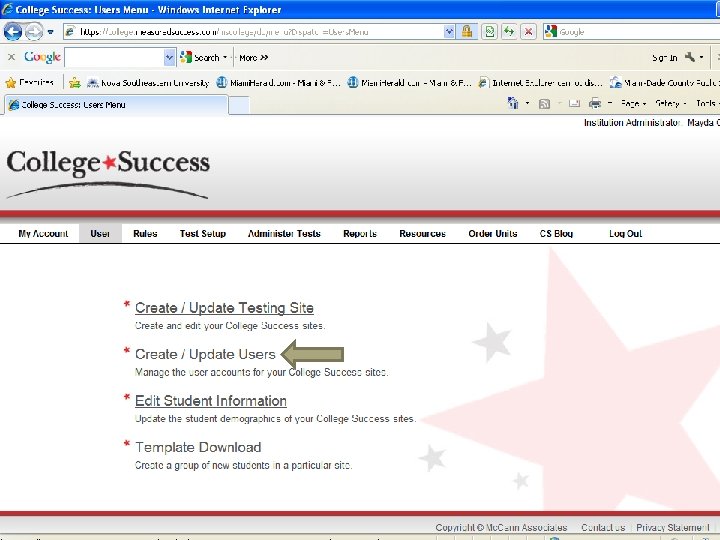The width and height of the screenshot is (720, 540).
Task: Open the Internet Explorer cannot display favorite
Action: click(540, 83)
